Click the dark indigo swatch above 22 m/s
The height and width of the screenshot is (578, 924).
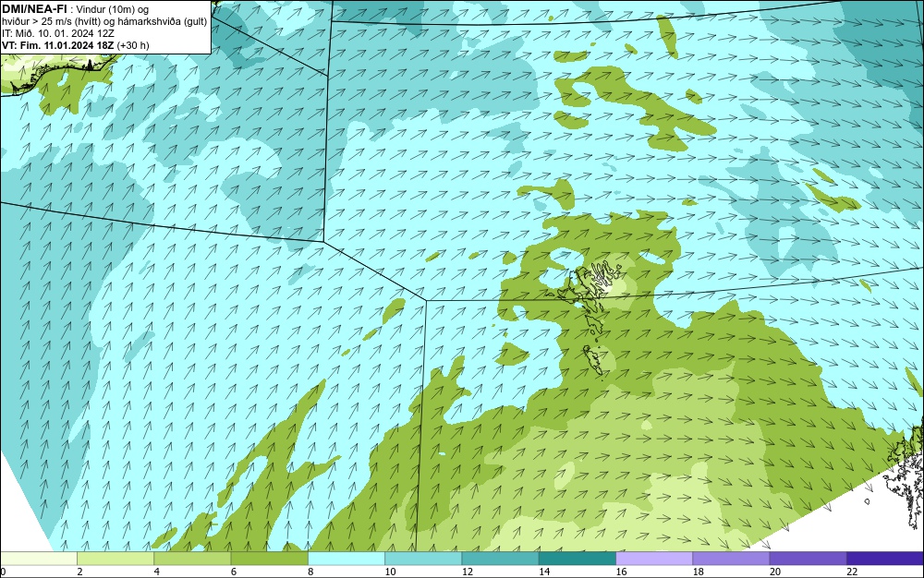coord(885,559)
